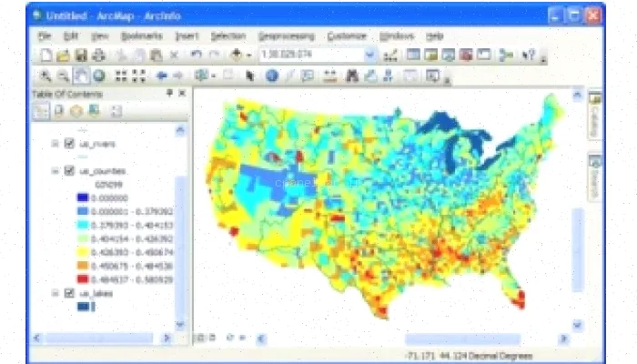
Task: Undo the last action
Action: [x=197, y=55]
